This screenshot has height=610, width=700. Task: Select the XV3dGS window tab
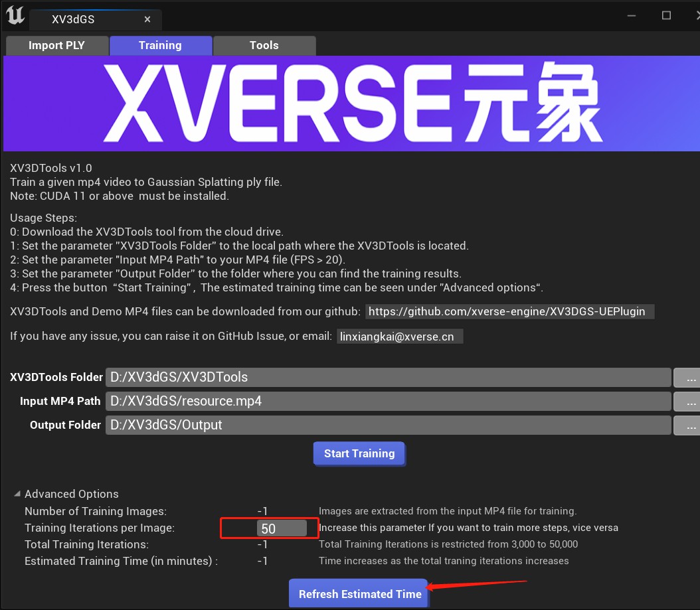point(96,19)
